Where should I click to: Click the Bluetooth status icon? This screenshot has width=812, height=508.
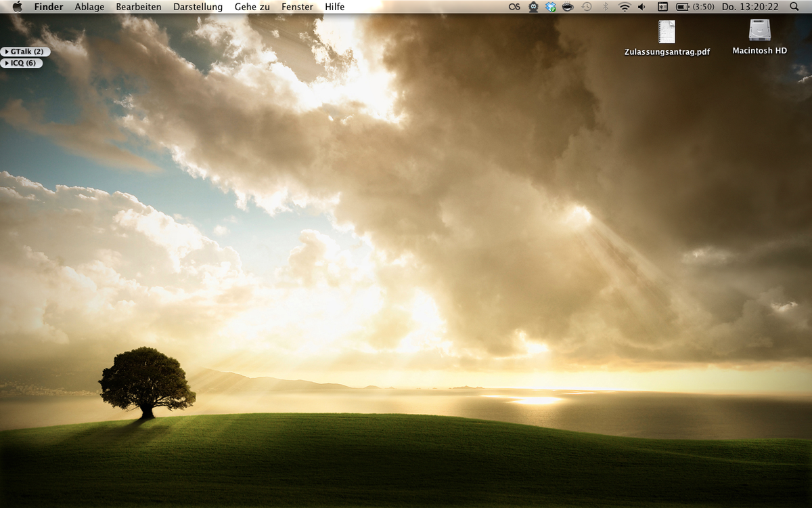(606, 7)
